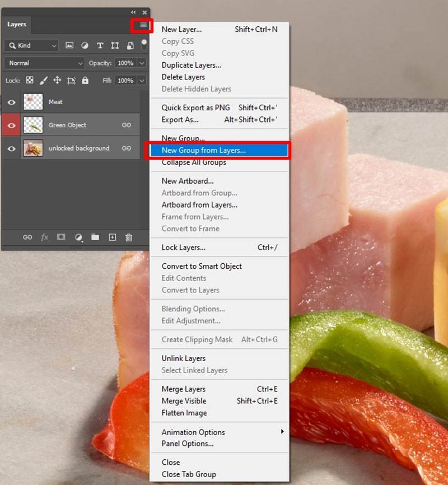Screen dimensions: 448x485
Task: Click the lock all padlock icon
Action: 85,81
